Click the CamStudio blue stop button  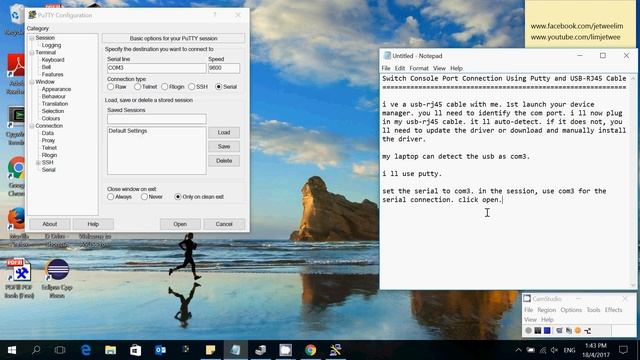(547, 331)
